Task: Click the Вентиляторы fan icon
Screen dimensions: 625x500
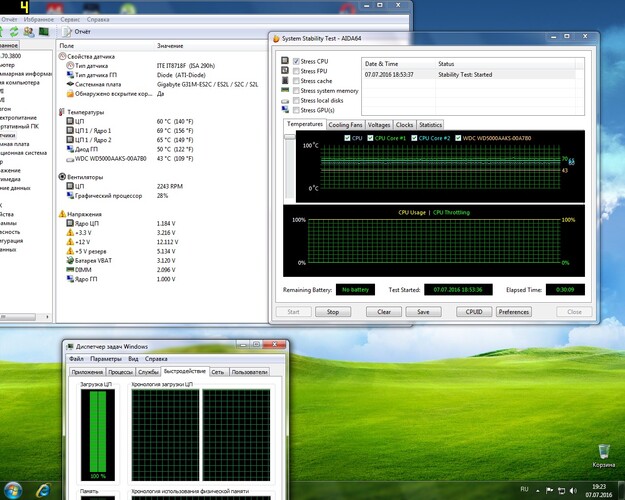Action: tap(62, 177)
